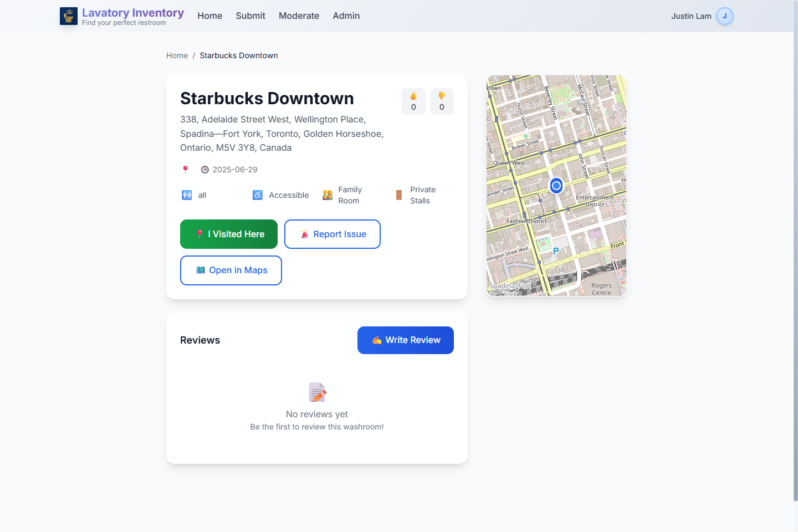Image resolution: width=798 pixels, height=532 pixels.
Task: Click 'Find your perfect restroom' tagline
Action: tap(124, 23)
